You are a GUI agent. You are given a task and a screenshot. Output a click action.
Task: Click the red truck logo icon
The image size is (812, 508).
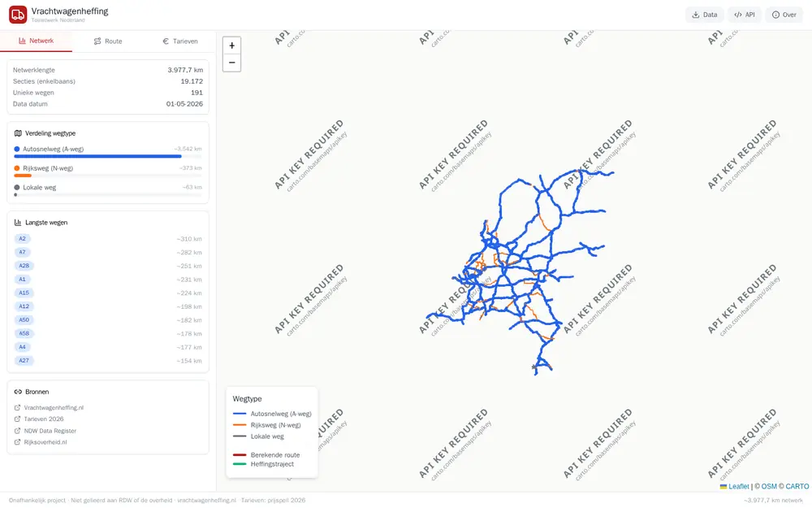(x=18, y=15)
